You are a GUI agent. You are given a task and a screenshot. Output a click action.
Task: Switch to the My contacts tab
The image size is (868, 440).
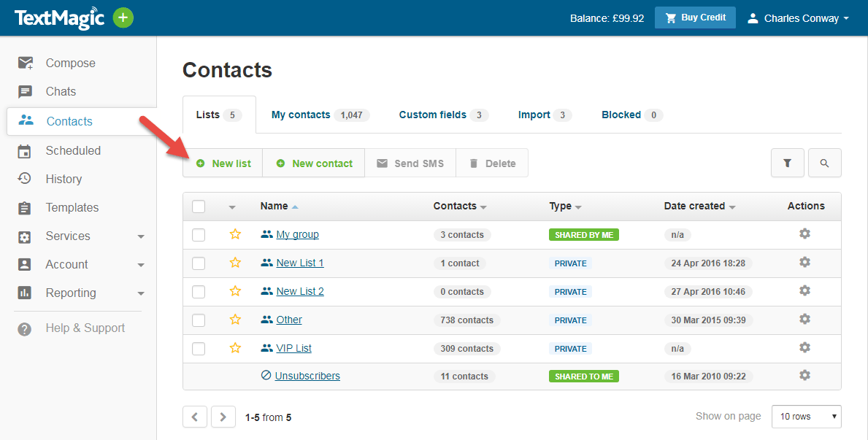(302, 115)
